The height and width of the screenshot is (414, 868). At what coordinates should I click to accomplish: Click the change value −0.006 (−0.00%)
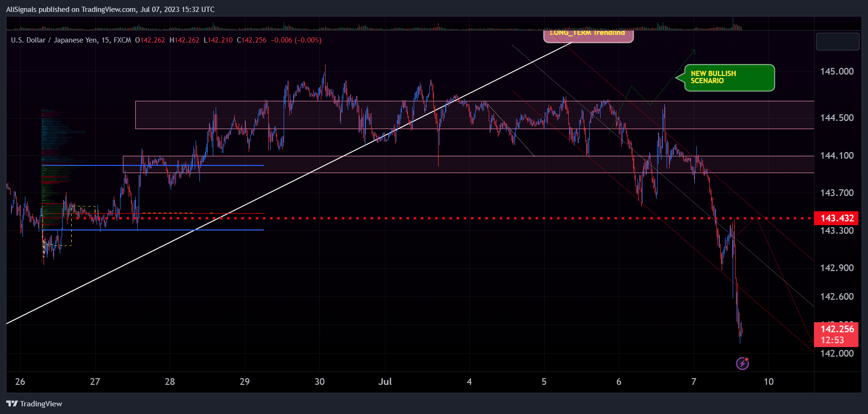(296, 40)
